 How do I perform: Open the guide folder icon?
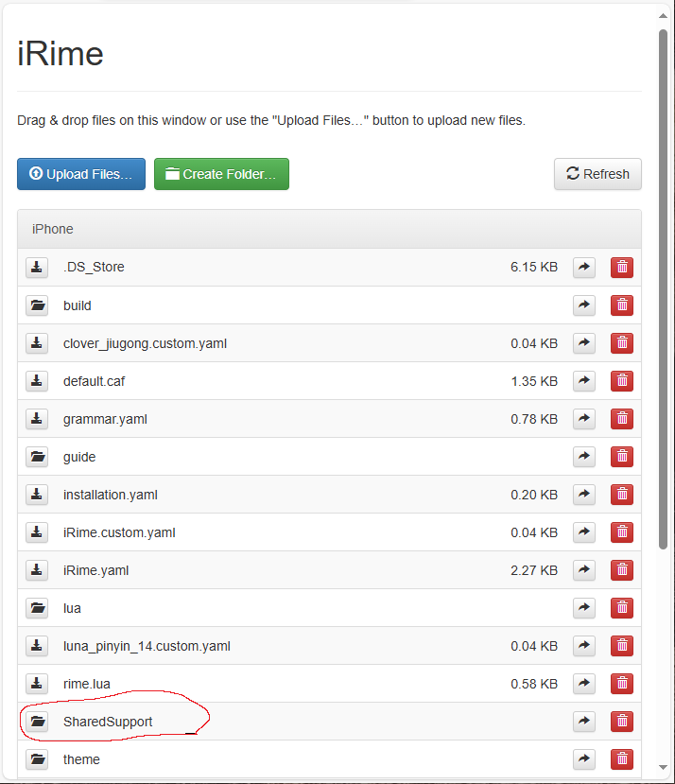click(37, 457)
